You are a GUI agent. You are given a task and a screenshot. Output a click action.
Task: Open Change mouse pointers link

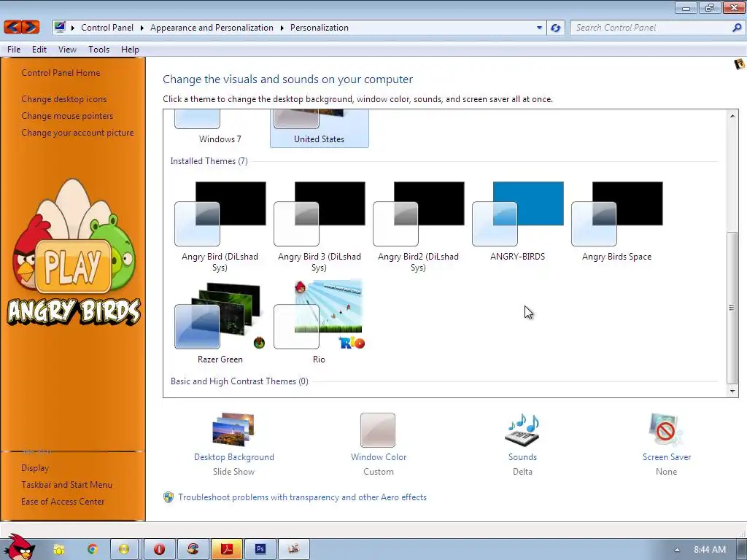pos(67,116)
